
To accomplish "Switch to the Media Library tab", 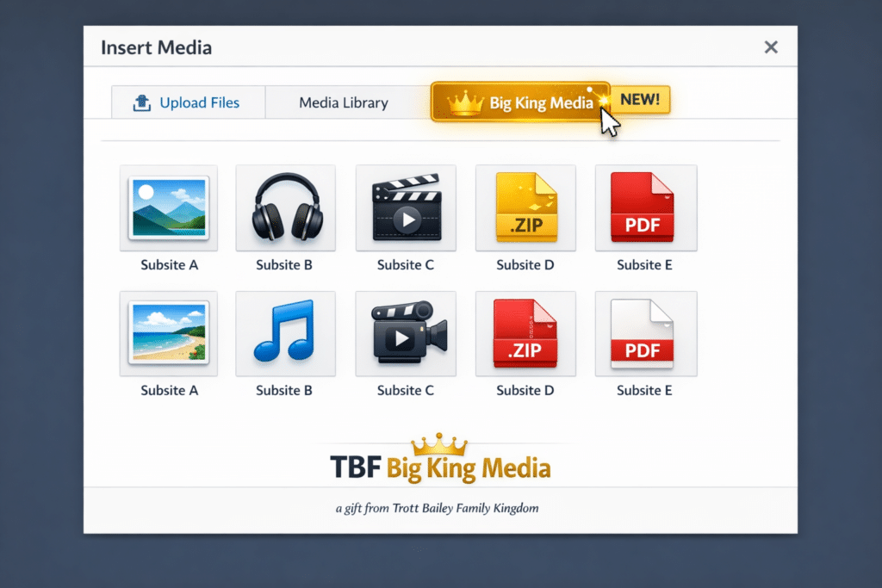I will click(343, 102).
